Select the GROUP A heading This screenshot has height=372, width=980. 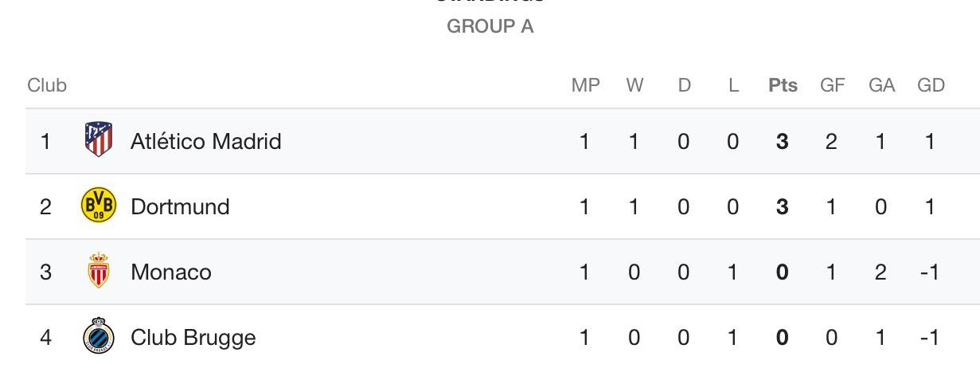coord(490,26)
